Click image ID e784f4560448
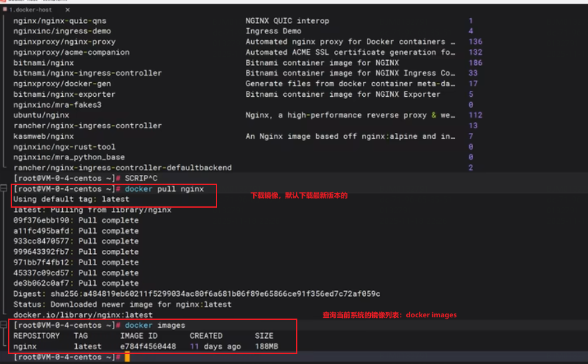This screenshot has height=364, width=588. tap(148, 347)
